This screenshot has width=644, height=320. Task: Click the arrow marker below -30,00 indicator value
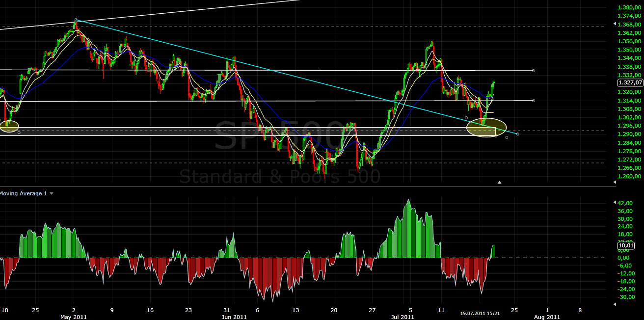tap(615, 305)
